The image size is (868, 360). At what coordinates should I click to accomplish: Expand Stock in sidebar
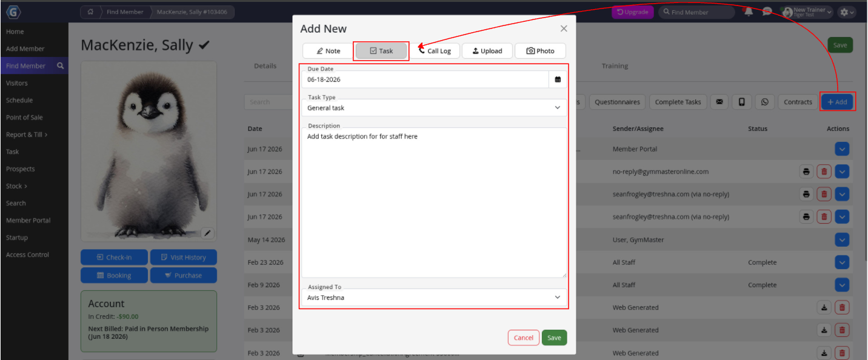(16, 186)
